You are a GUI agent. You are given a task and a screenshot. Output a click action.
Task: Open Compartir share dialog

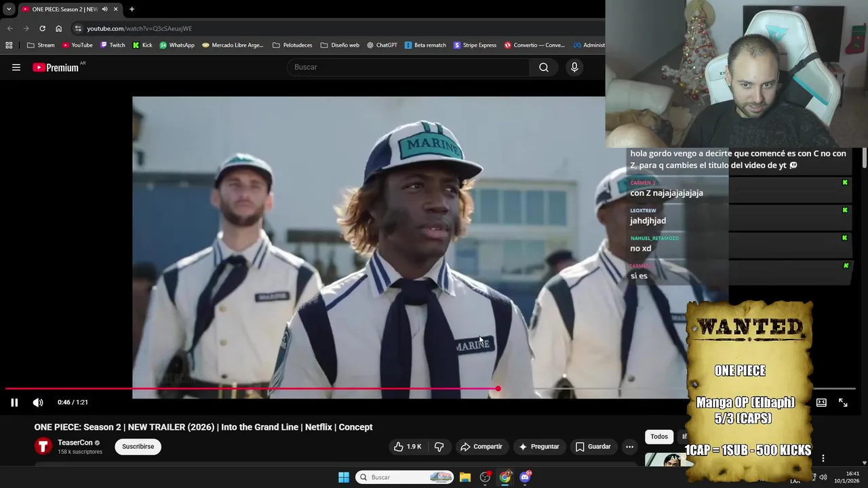pyautogui.click(x=481, y=447)
